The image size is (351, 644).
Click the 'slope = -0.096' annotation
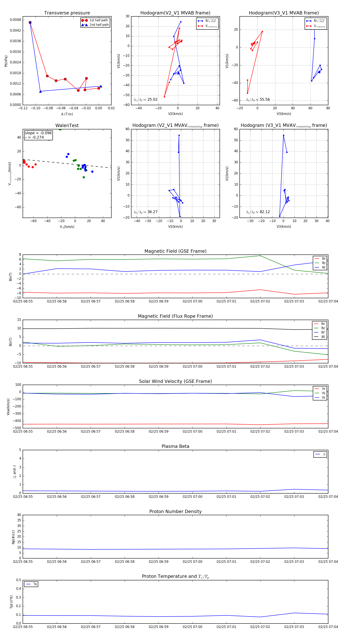[x=38, y=133]
